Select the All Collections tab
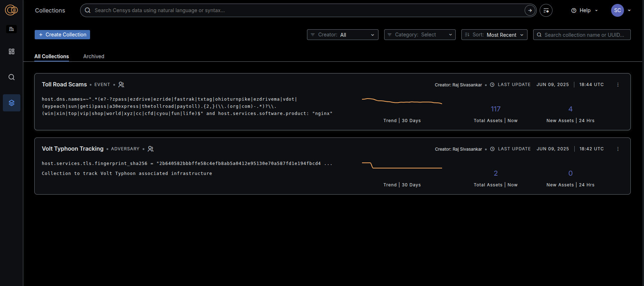The image size is (644, 286). 51,56
